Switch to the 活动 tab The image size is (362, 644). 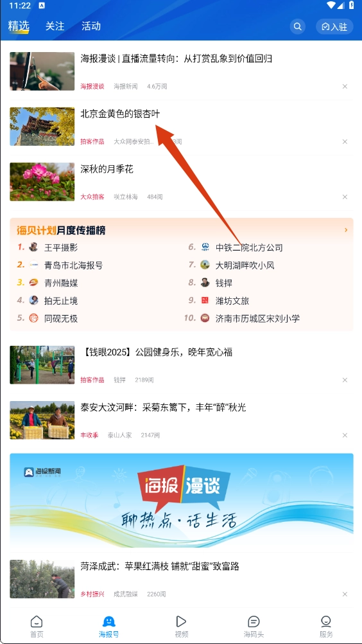point(91,26)
